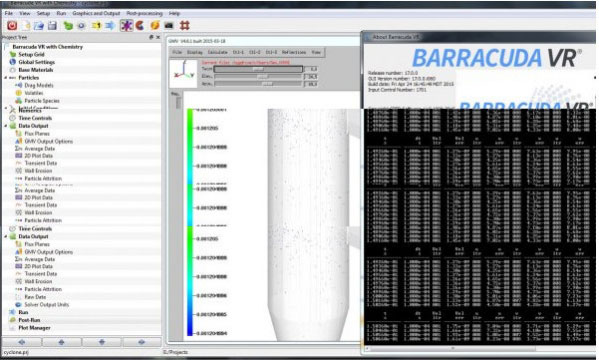Collapse the Particles tree node
The height and width of the screenshot is (360, 599).
[5, 78]
